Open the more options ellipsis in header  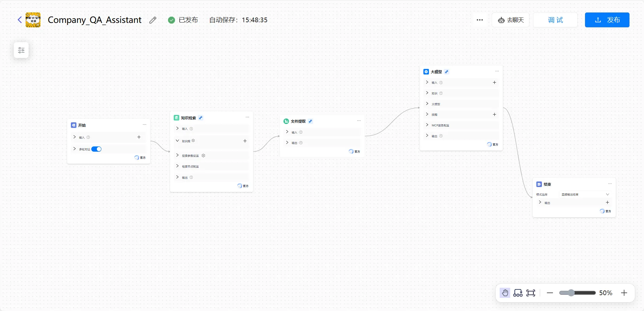[x=480, y=20]
